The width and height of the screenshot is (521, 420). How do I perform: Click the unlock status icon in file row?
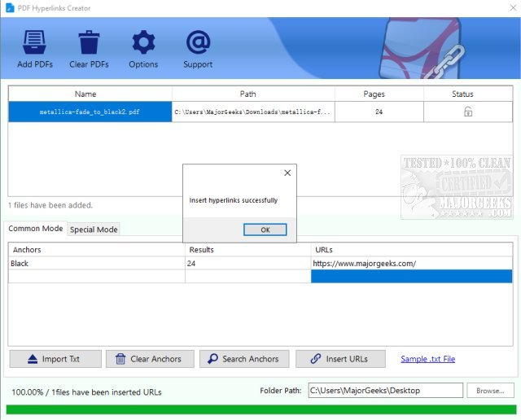[468, 112]
